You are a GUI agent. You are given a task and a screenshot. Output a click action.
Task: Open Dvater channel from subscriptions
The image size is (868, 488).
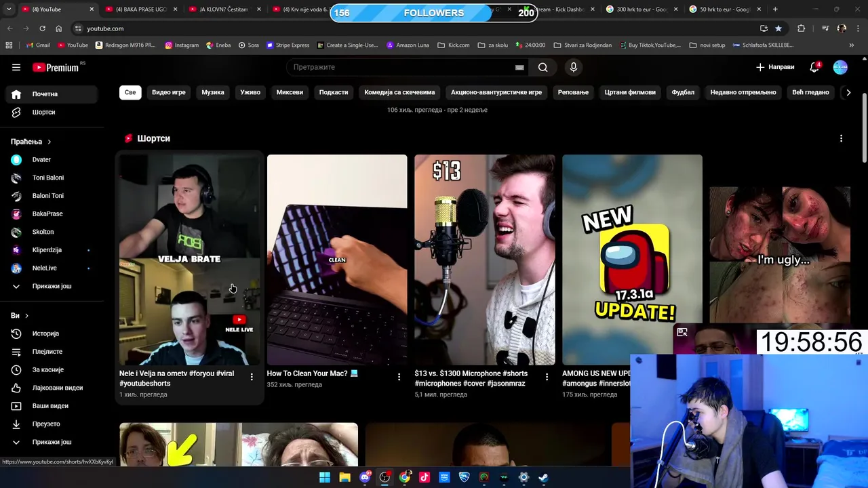click(x=53, y=159)
